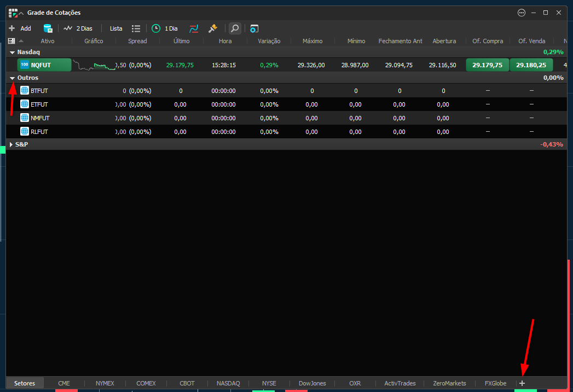The width and height of the screenshot is (573, 392).
Task: Click the RLFUT globe icon
Action: (x=25, y=132)
